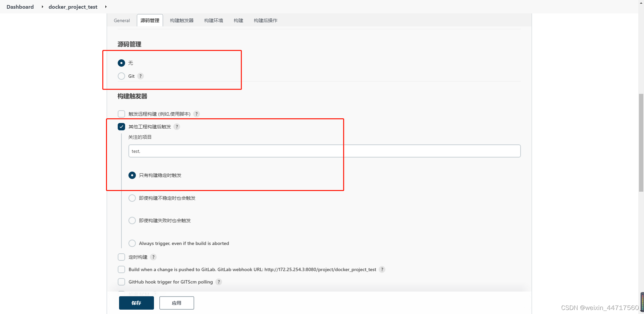Screen dimensions: 644x314
Task: Switch to the 构建环境 tab
Action: [214, 20]
